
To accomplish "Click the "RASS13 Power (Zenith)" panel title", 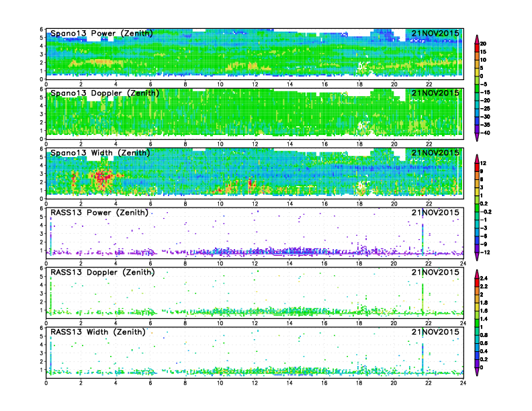I will pyautogui.click(x=99, y=213).
